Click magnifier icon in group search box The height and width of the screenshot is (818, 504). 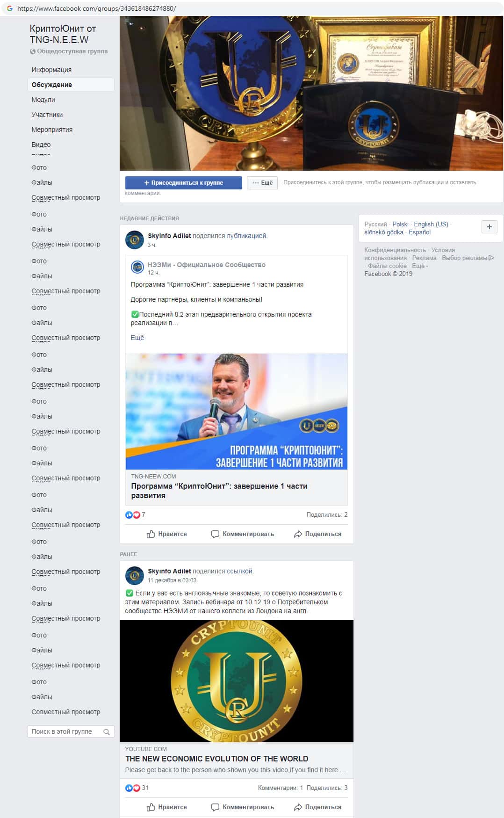[x=107, y=731]
